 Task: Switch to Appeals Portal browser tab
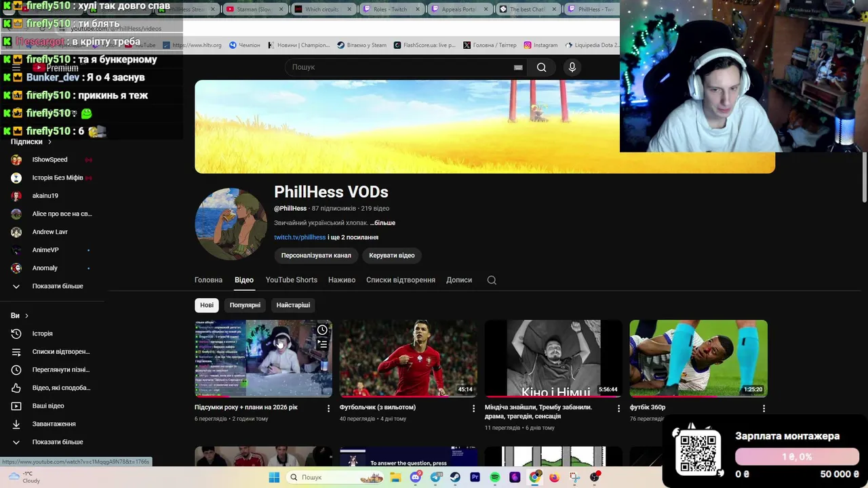458,9
